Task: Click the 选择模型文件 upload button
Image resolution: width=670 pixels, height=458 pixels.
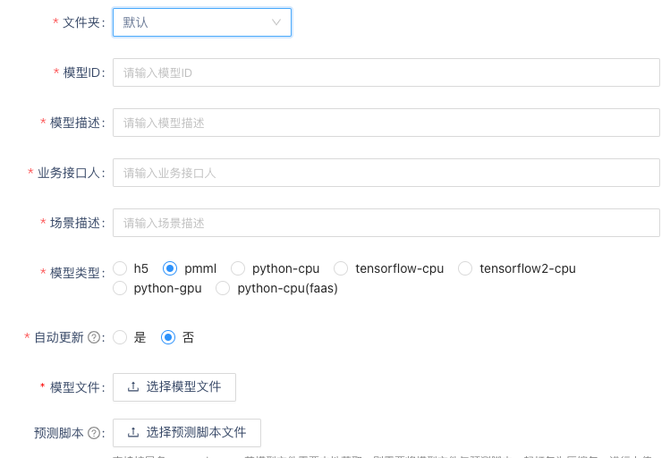Action: tap(174, 387)
